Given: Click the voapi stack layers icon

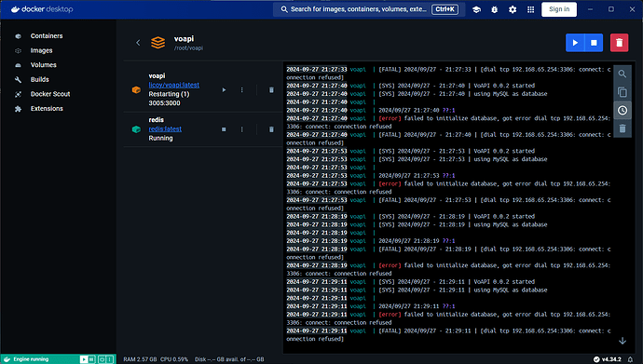Looking at the screenshot, I should [x=157, y=43].
